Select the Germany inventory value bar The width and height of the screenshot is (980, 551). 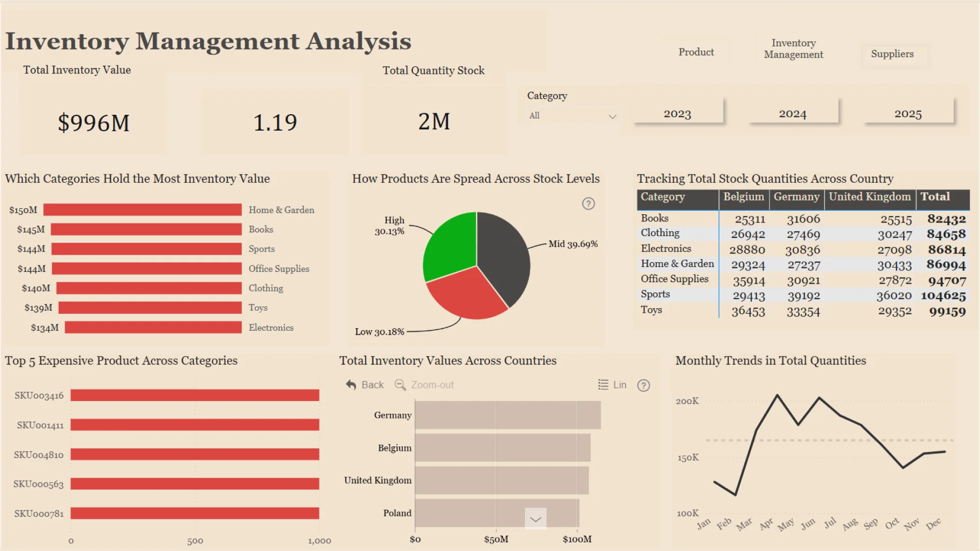coord(507,415)
